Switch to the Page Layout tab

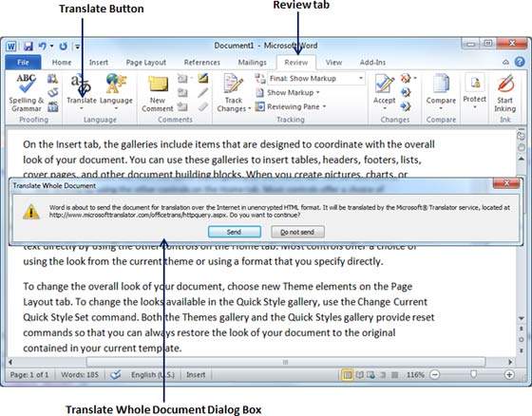(146, 63)
